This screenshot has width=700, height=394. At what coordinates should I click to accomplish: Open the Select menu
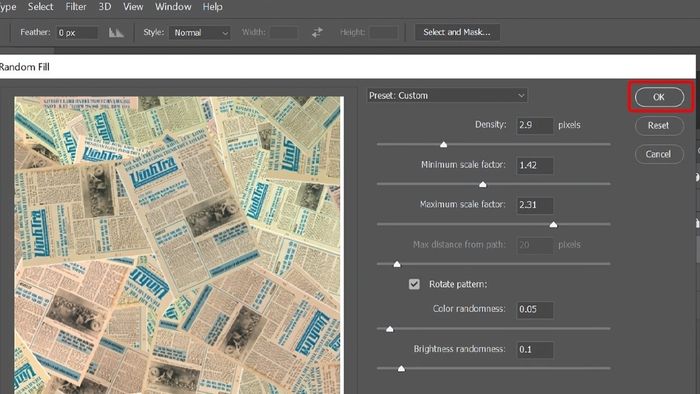[40, 7]
